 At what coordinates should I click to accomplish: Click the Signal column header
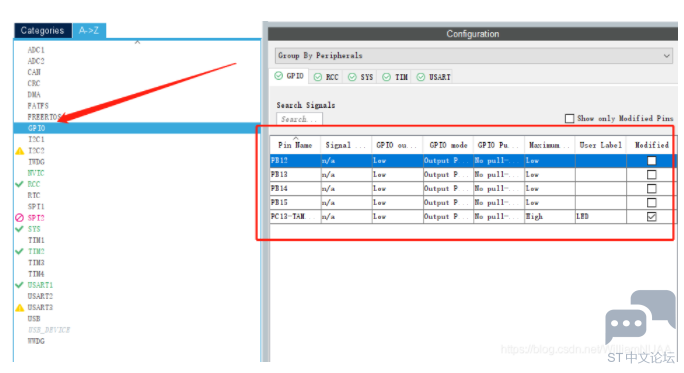(346, 145)
